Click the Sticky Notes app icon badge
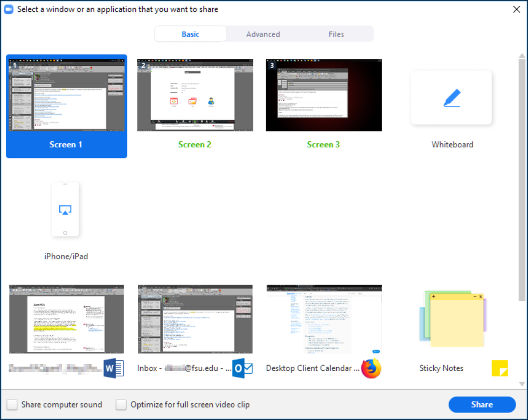Screen dimensions: 528x420 pyautogui.click(x=499, y=368)
